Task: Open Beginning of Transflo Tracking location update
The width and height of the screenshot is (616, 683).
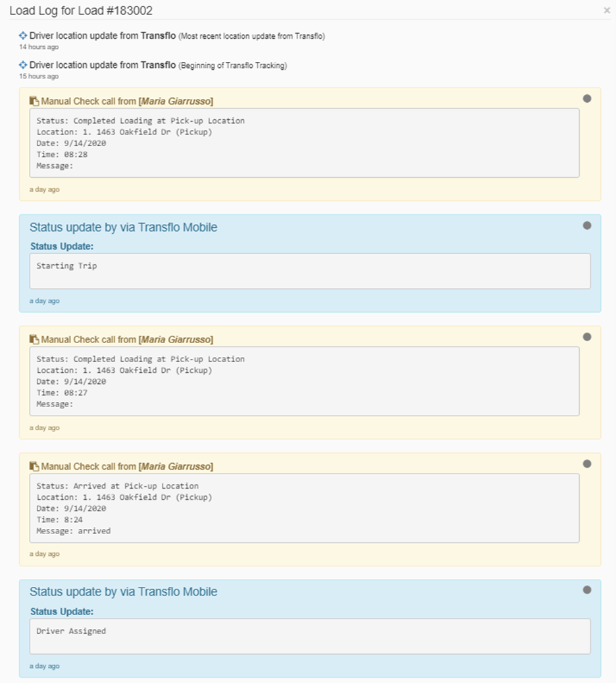Action: pyautogui.click(x=102, y=65)
